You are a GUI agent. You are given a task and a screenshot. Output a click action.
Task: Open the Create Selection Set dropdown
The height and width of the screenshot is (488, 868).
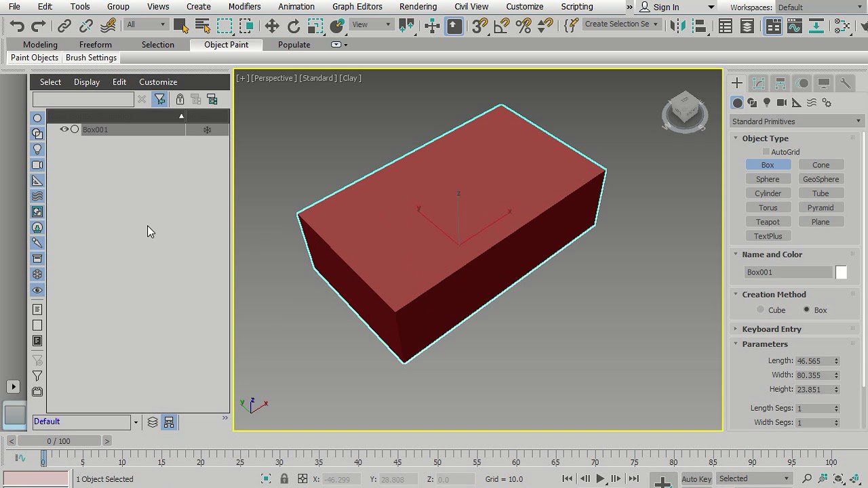tap(620, 24)
